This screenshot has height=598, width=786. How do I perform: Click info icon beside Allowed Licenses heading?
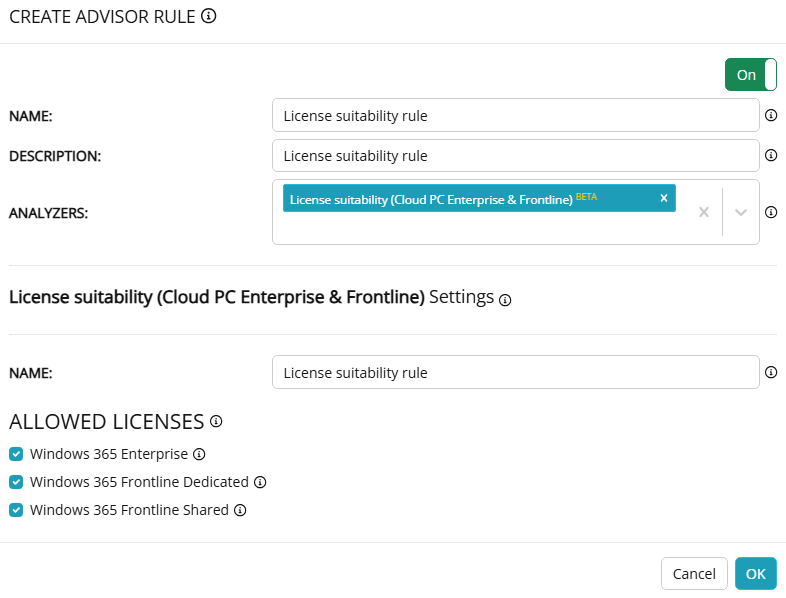(216, 421)
